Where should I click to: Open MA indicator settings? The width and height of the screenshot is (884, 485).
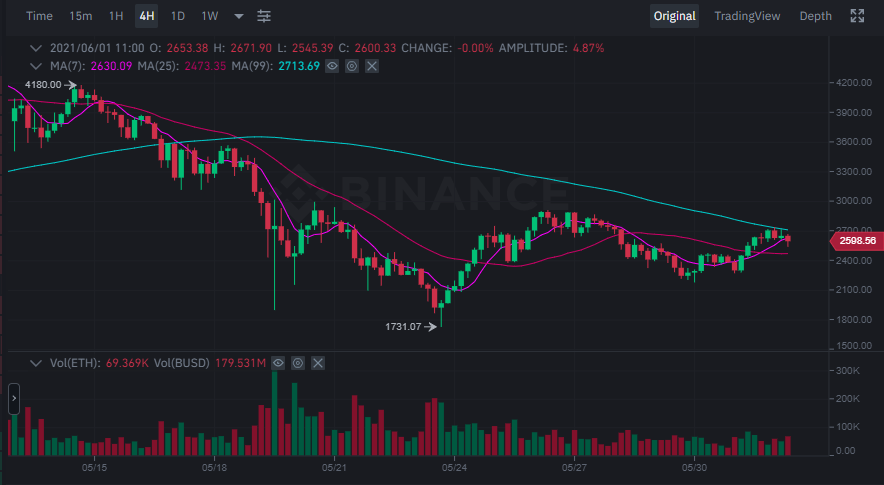pyautogui.click(x=352, y=66)
